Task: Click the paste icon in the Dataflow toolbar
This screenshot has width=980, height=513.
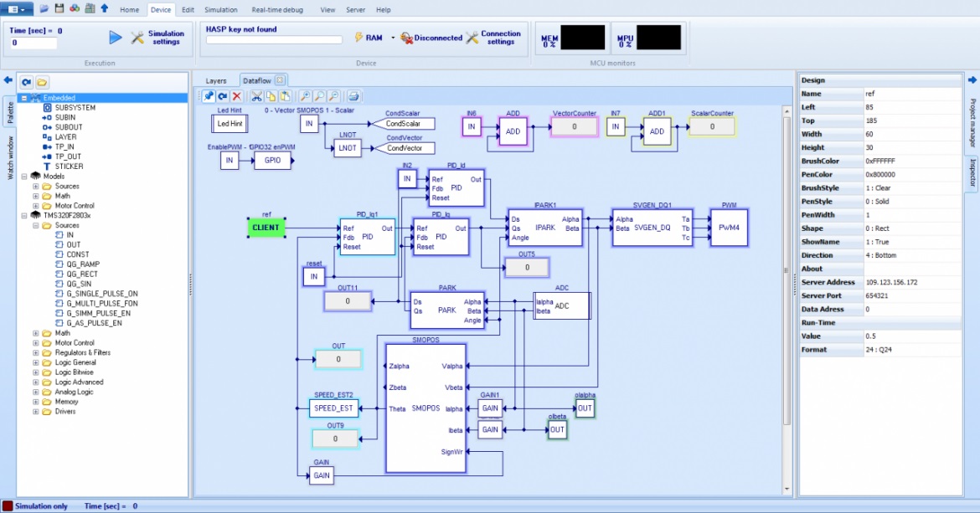Action: (285, 96)
